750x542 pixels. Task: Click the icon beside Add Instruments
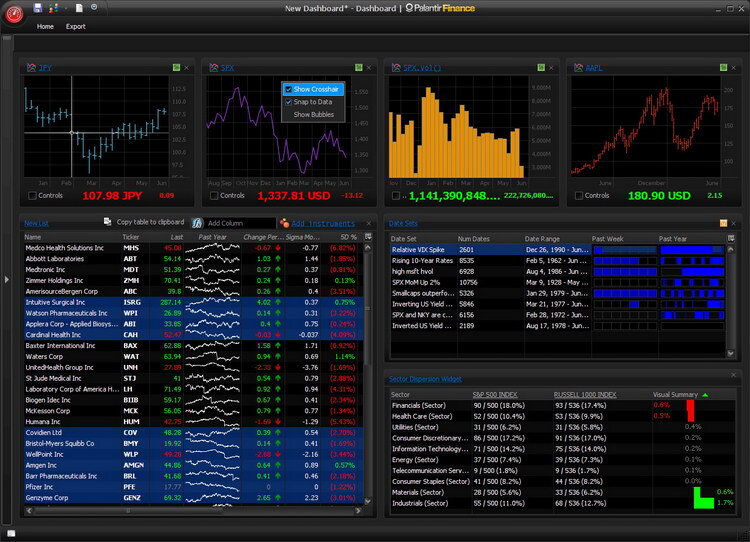(284, 223)
